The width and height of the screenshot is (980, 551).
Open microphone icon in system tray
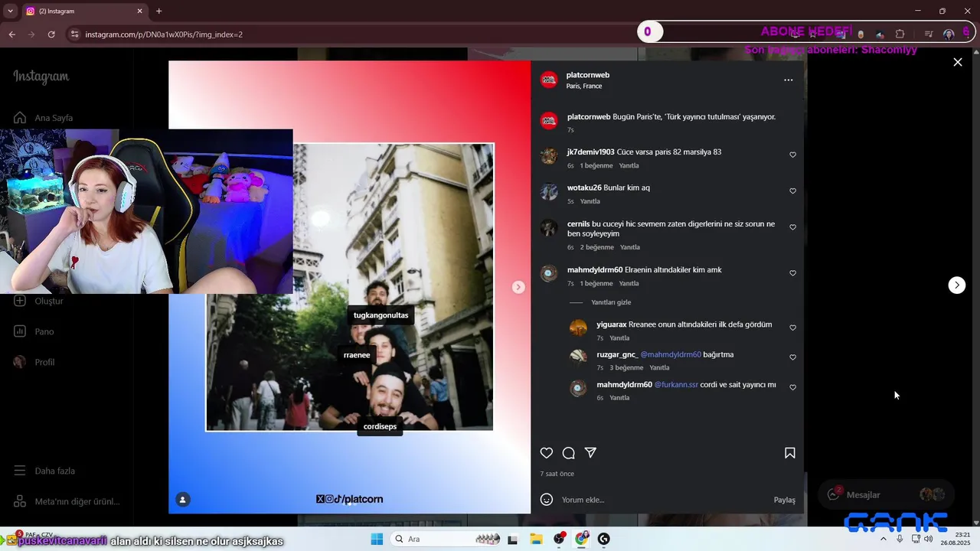900,539
